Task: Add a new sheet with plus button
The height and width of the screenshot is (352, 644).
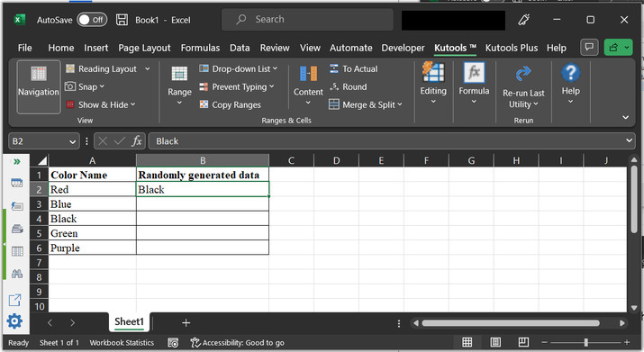Action: coord(186,323)
